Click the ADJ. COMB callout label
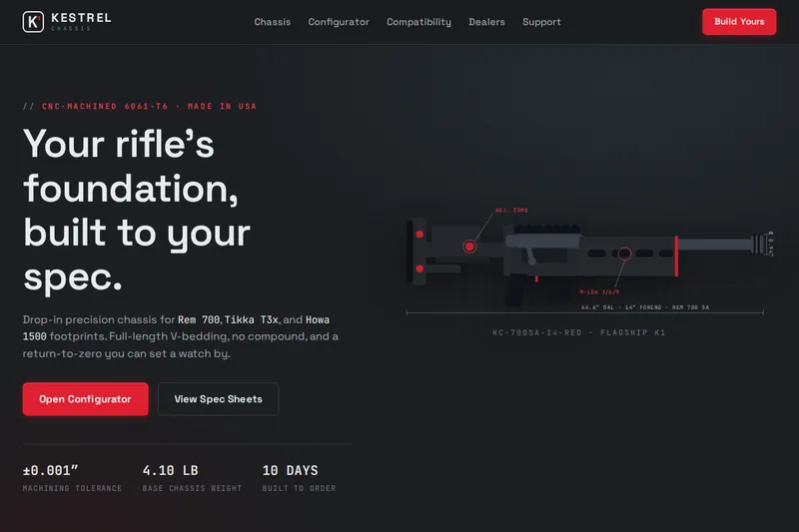The image size is (799, 532). (x=511, y=211)
